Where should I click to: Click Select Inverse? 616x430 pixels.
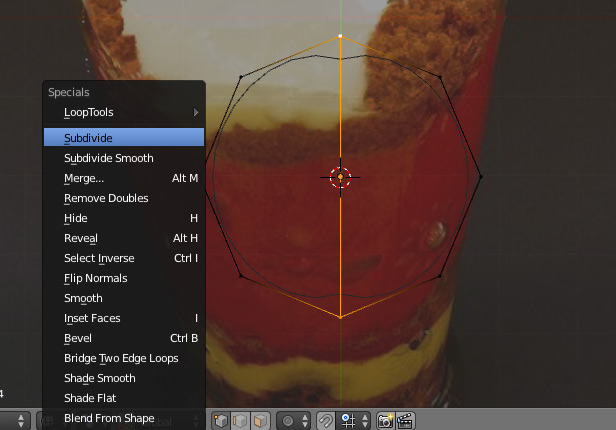(124, 258)
